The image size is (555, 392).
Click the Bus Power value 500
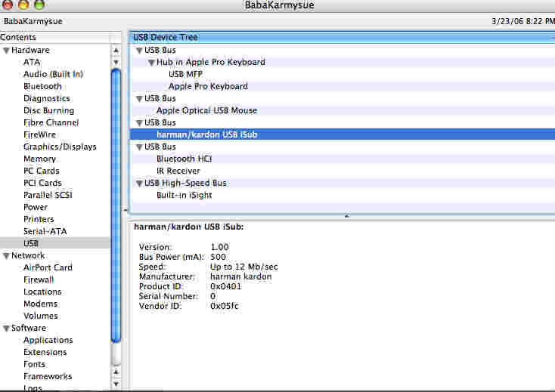[218, 257]
